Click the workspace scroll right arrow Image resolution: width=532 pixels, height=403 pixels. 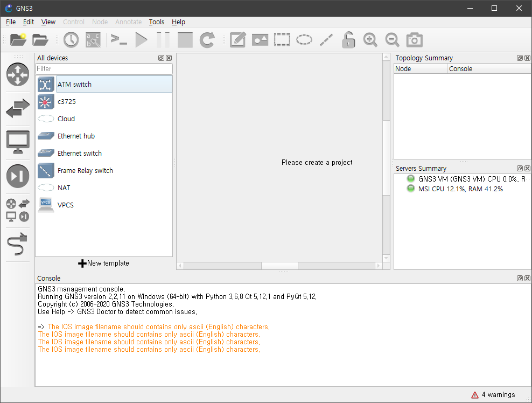click(x=379, y=266)
